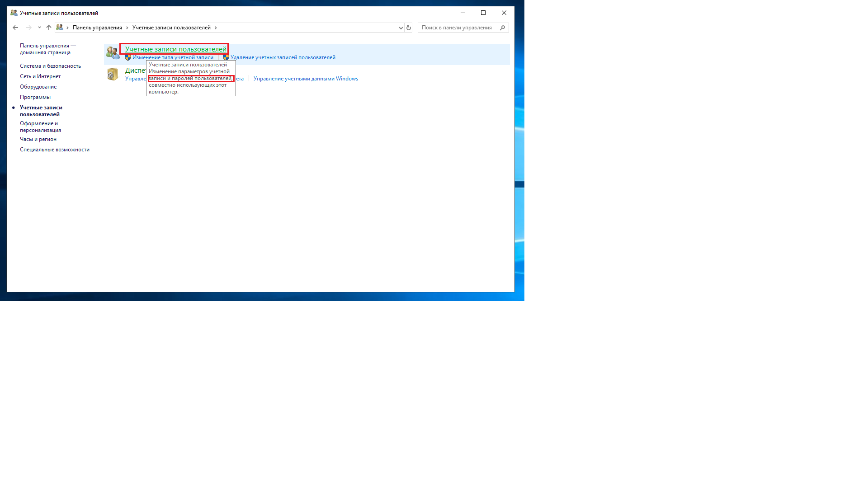This screenshot has width=868, height=488.
Task: Click the address bar users icon
Action: coord(60,28)
